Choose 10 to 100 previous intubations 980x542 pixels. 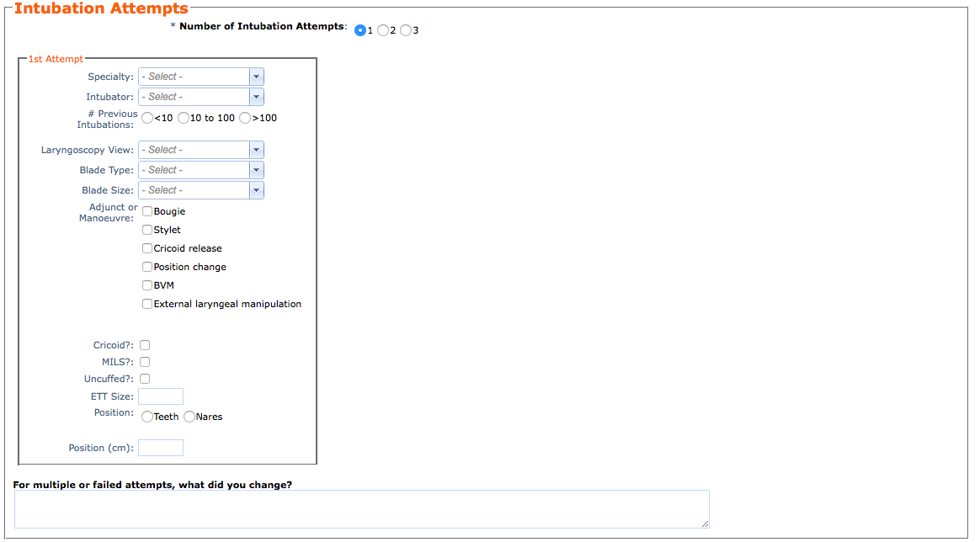184,118
